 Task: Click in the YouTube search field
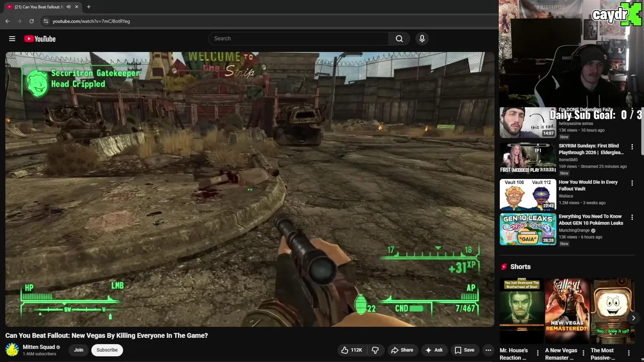point(298,39)
